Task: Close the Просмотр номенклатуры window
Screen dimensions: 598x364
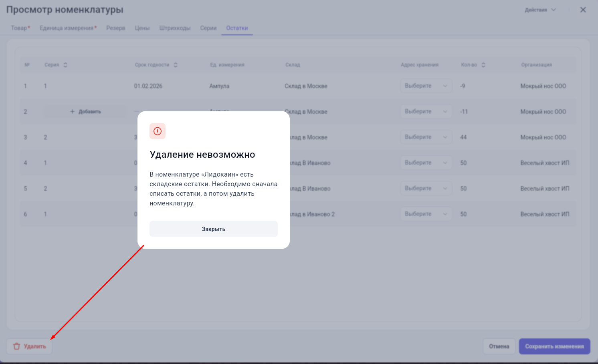Action: (x=583, y=10)
